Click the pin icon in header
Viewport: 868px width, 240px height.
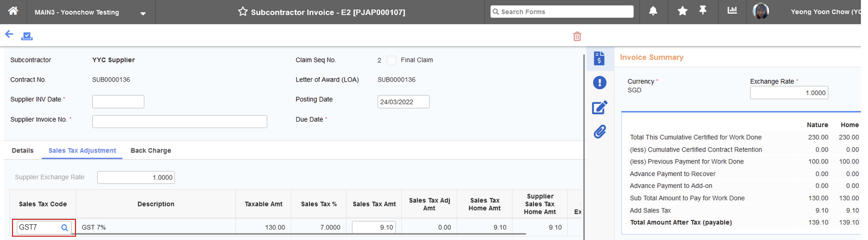[703, 11]
